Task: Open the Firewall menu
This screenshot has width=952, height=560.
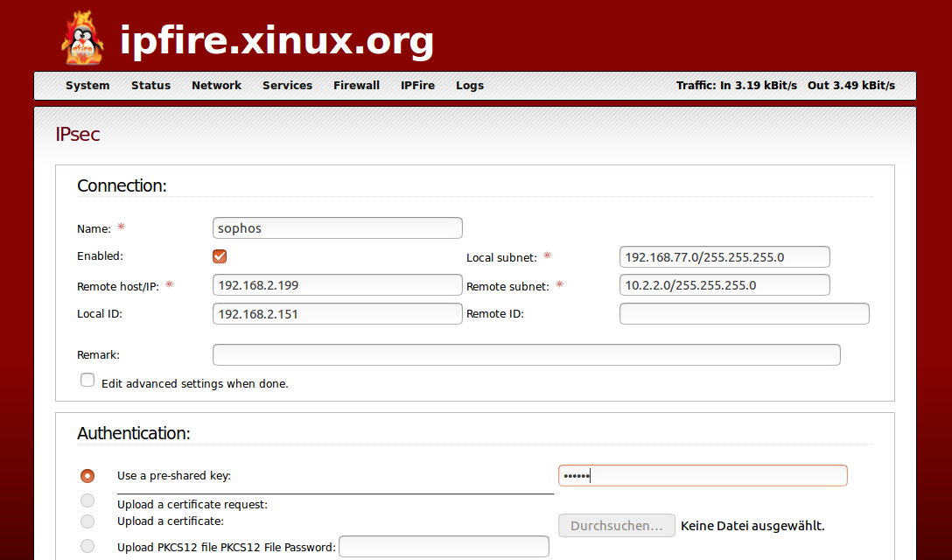Action: pyautogui.click(x=356, y=85)
